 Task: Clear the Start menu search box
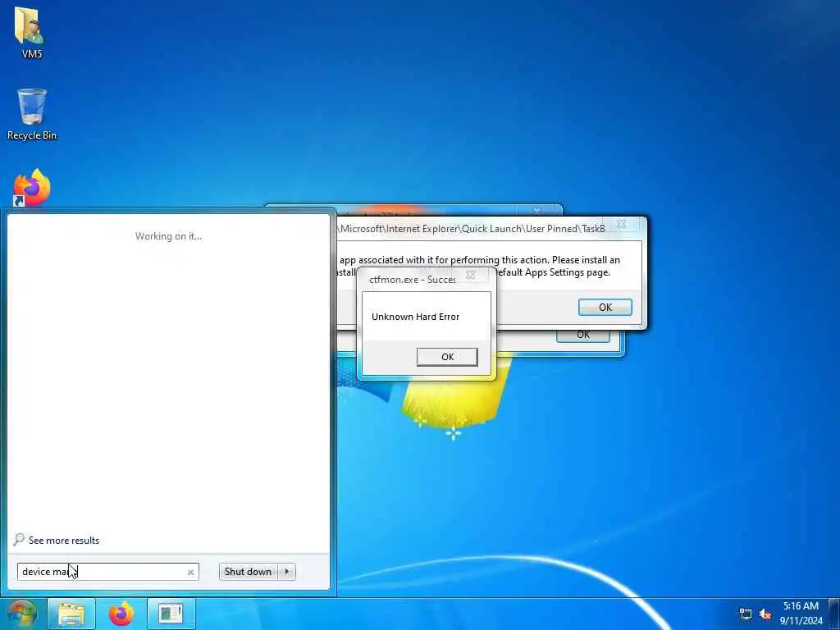click(x=190, y=572)
